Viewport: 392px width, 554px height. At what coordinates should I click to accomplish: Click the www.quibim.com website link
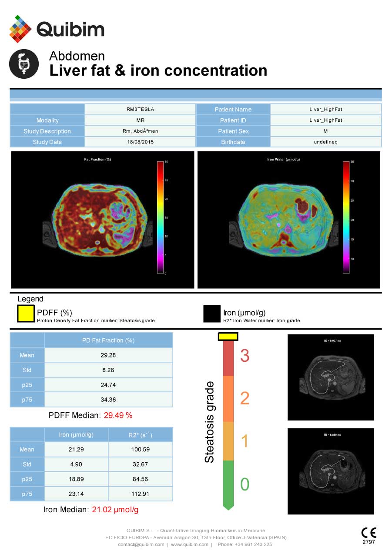pos(190,544)
